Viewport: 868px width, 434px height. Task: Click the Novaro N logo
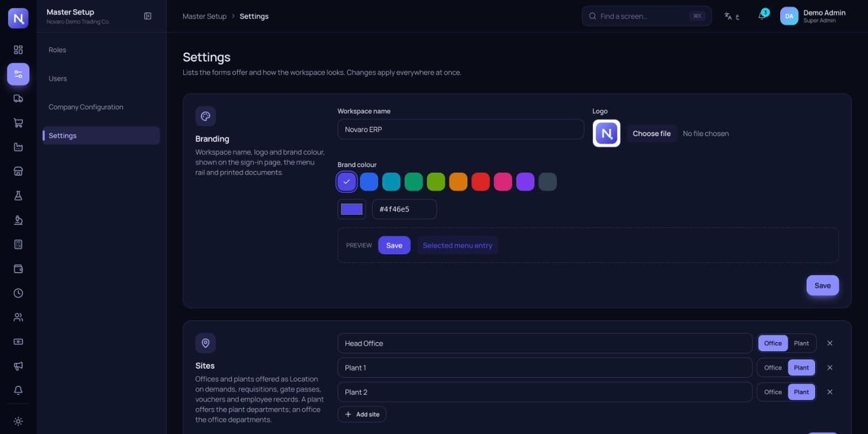click(18, 18)
